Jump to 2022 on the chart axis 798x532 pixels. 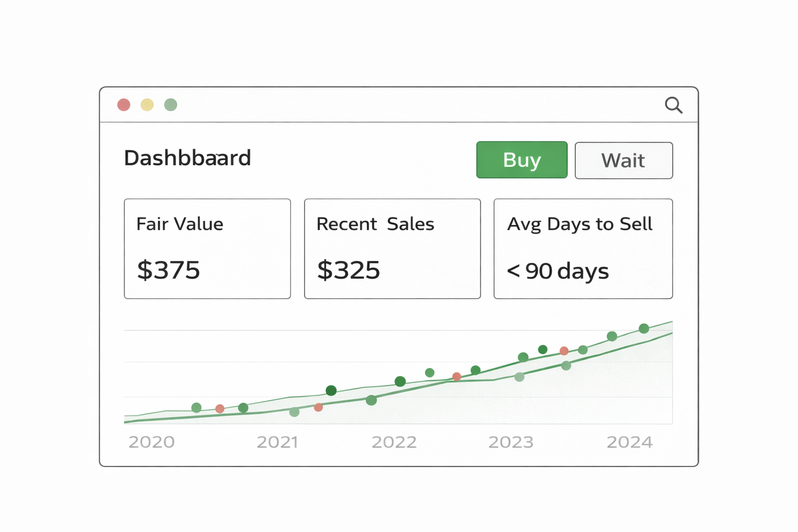click(x=394, y=442)
